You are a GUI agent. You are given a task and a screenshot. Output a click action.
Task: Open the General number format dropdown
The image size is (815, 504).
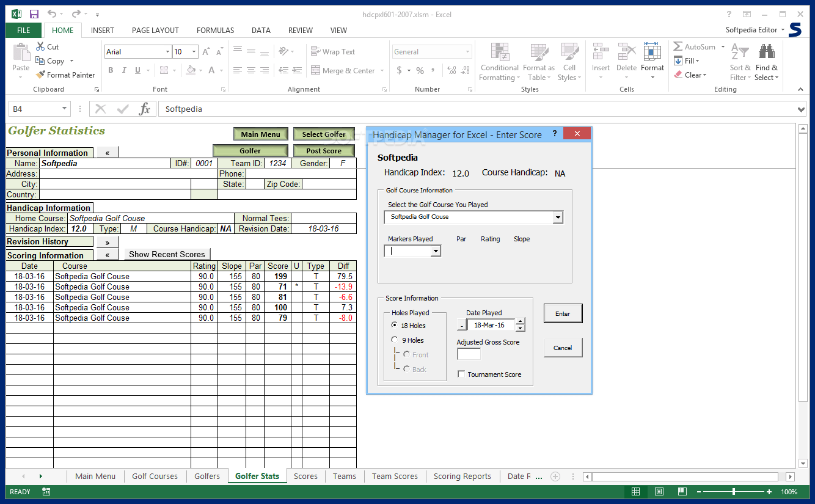(468, 52)
